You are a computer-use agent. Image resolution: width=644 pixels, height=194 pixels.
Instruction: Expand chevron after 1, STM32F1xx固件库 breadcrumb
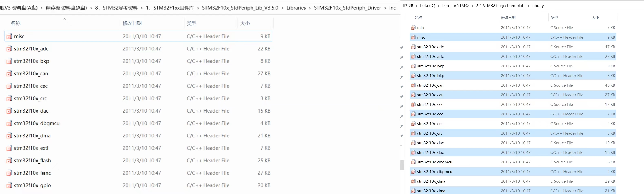pos(198,8)
